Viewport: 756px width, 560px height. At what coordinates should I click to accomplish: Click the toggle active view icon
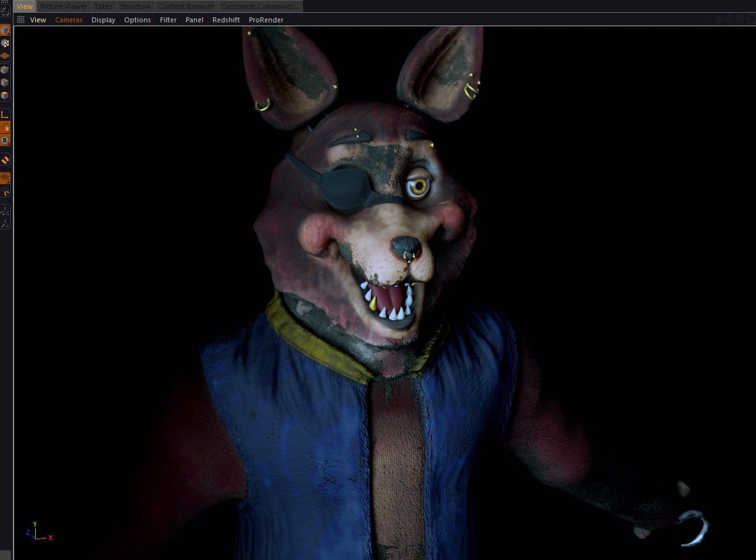pyautogui.click(x=750, y=19)
